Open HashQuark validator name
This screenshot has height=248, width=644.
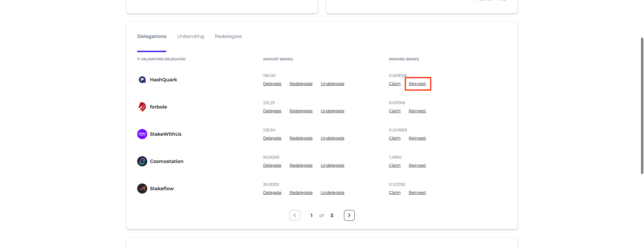(164, 80)
